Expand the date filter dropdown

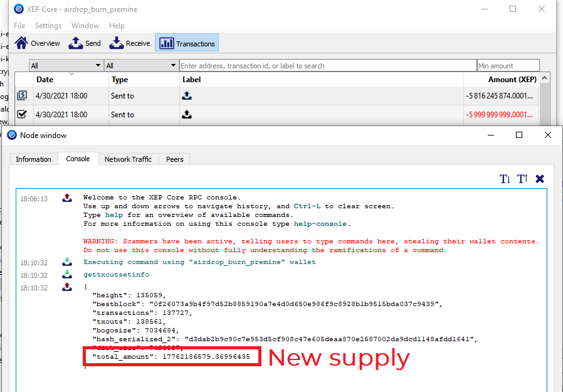point(66,65)
